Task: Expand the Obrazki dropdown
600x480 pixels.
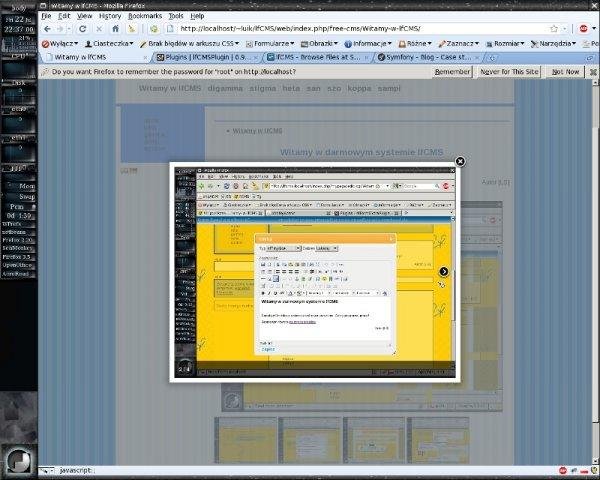Action: click(x=320, y=44)
